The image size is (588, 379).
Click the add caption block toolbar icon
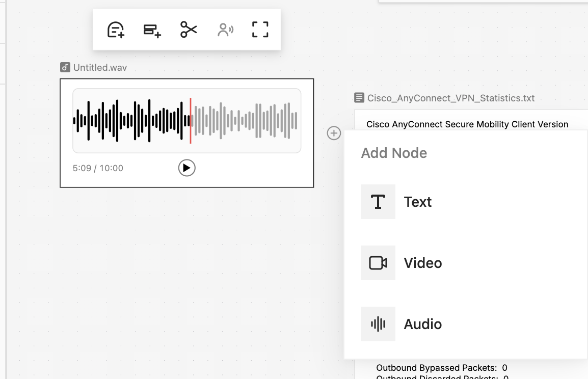coord(152,30)
